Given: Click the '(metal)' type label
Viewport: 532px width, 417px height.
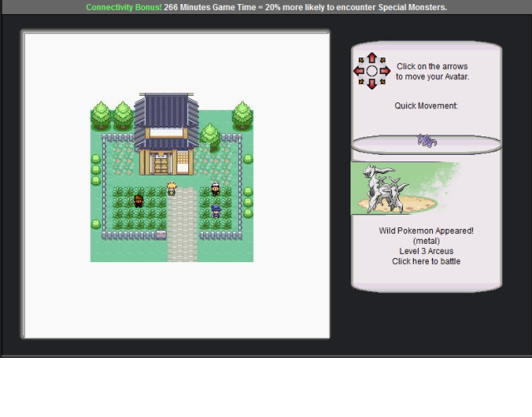Looking at the screenshot, I should (426, 241).
